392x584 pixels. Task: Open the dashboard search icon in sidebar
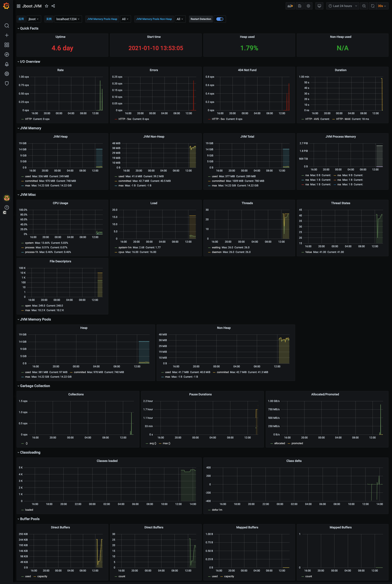pyautogui.click(x=7, y=26)
